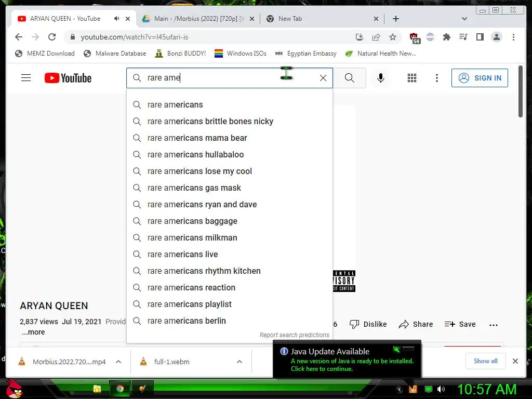
Task: Open more actions ellipsis beside Save
Action: 494,325
